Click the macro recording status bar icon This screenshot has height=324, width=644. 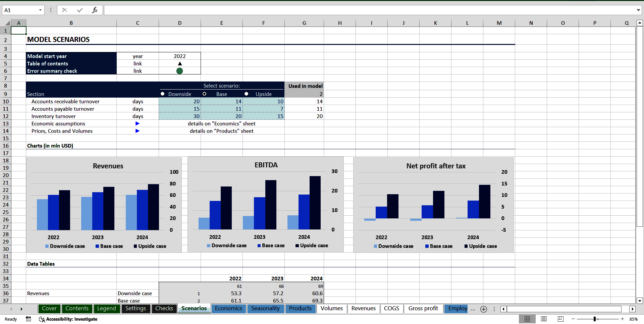(x=29, y=319)
